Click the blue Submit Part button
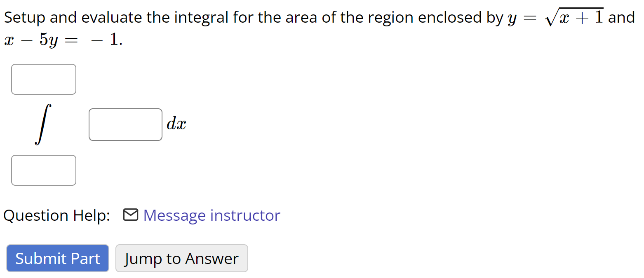The height and width of the screenshot is (278, 644). 57,258
